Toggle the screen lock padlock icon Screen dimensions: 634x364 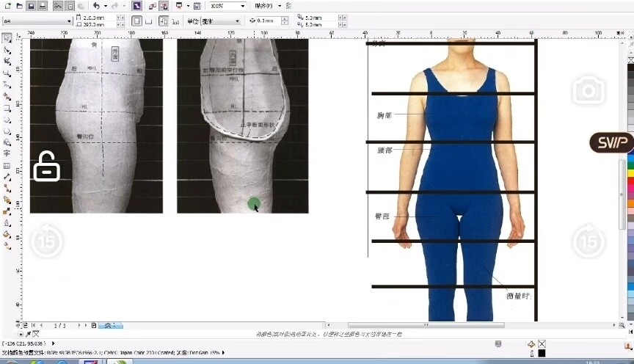click(x=46, y=167)
